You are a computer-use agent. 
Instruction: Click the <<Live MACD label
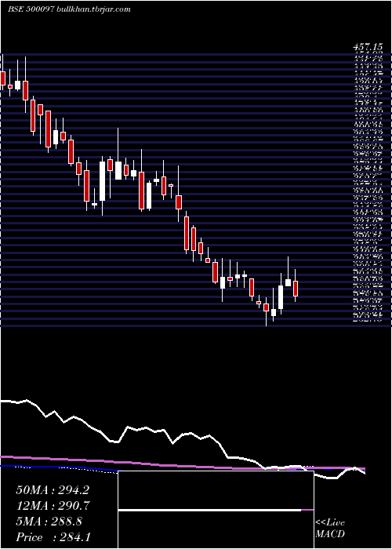coord(330,529)
